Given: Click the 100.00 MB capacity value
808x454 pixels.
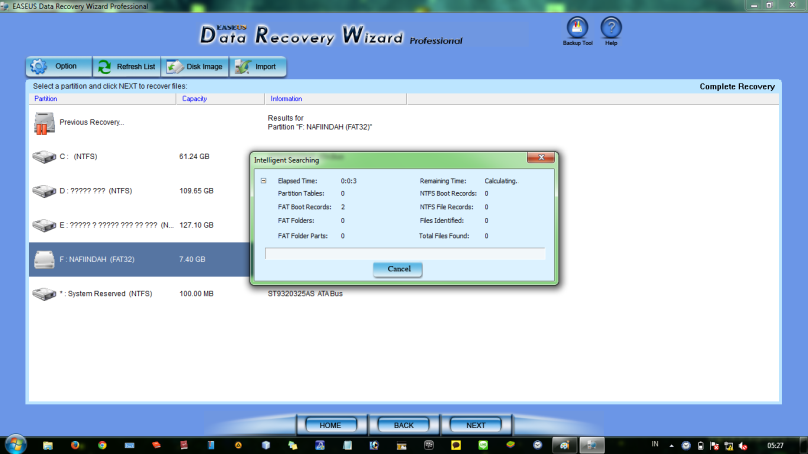Looking at the screenshot, I should [x=196, y=294].
